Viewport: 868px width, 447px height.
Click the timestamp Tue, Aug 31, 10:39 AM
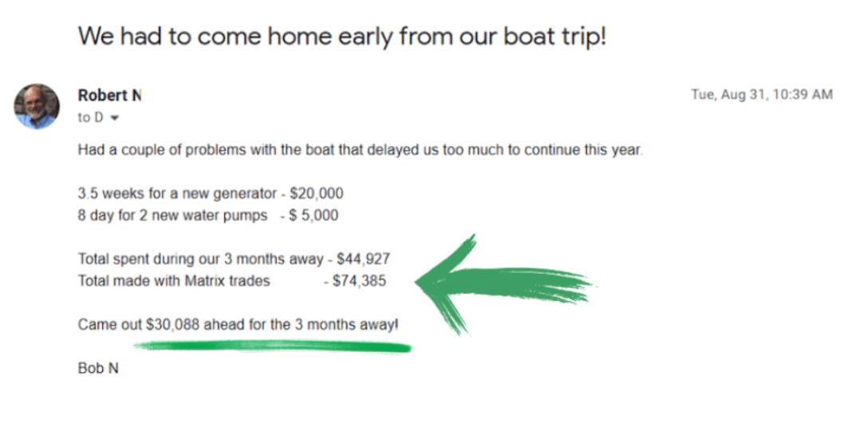coord(761,95)
